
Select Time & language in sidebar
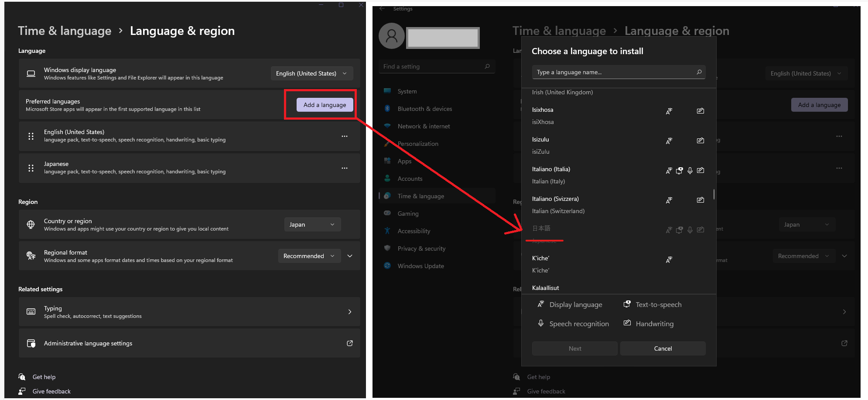pyautogui.click(x=437, y=196)
